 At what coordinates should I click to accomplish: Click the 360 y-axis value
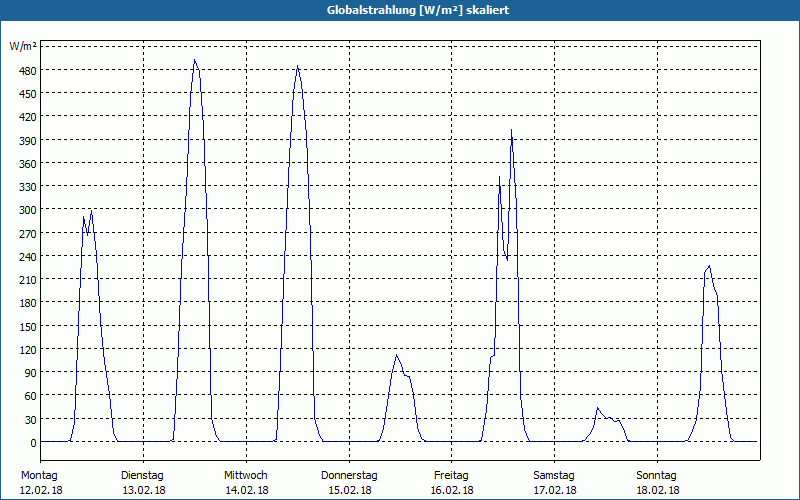(x=27, y=164)
